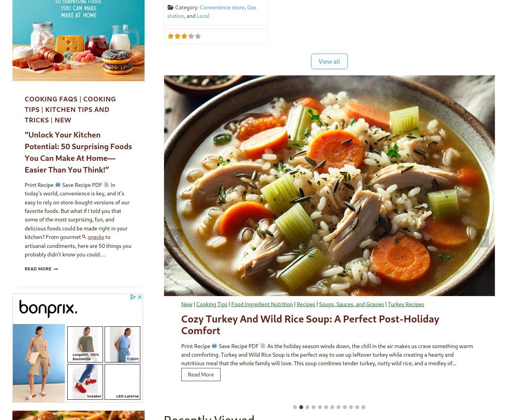515x420 pixels.
Task: Click the printer icon in sidebar article
Action: click(x=58, y=185)
